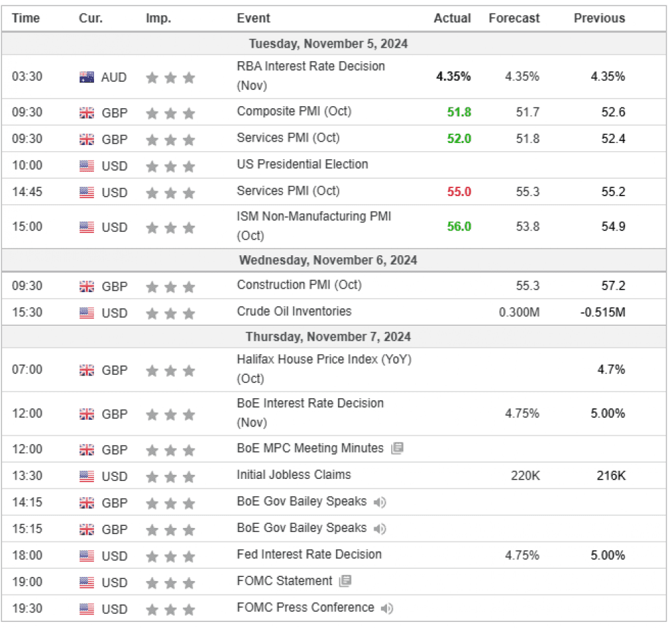Click the UK flag in the Construction PMI row

(x=87, y=287)
